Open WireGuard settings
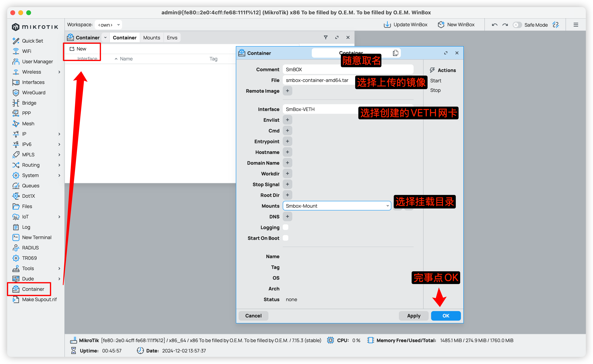Image resolution: width=593 pixels, height=364 pixels. (x=34, y=93)
